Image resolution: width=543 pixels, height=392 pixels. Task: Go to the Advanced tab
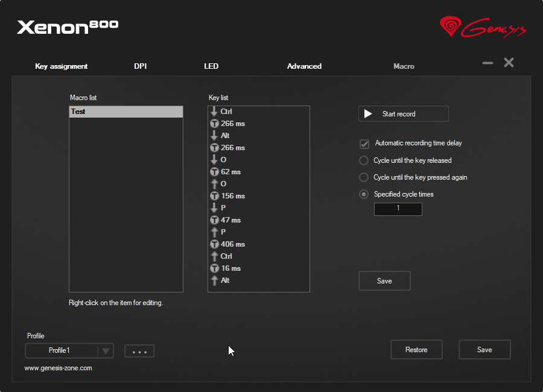coord(305,66)
